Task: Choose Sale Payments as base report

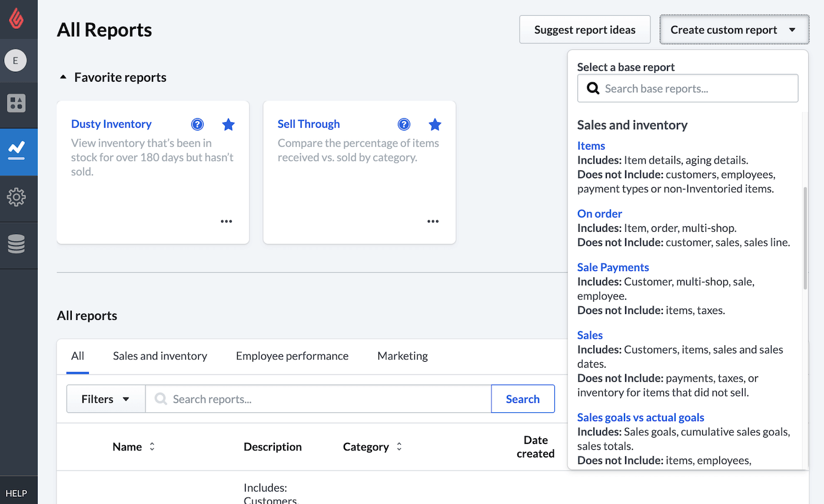Action: click(613, 268)
